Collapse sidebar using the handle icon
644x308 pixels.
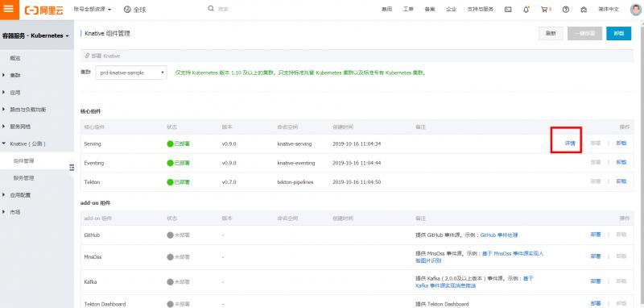pos(72,168)
